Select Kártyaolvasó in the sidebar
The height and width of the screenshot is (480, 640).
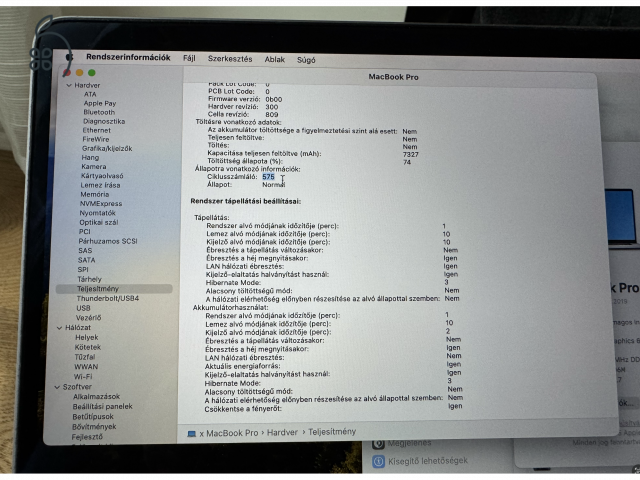(102, 176)
